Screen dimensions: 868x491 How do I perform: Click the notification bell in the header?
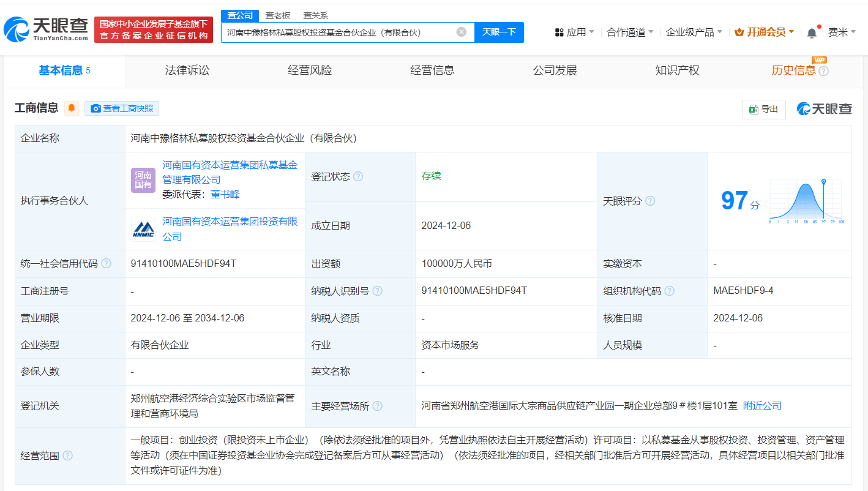point(812,32)
